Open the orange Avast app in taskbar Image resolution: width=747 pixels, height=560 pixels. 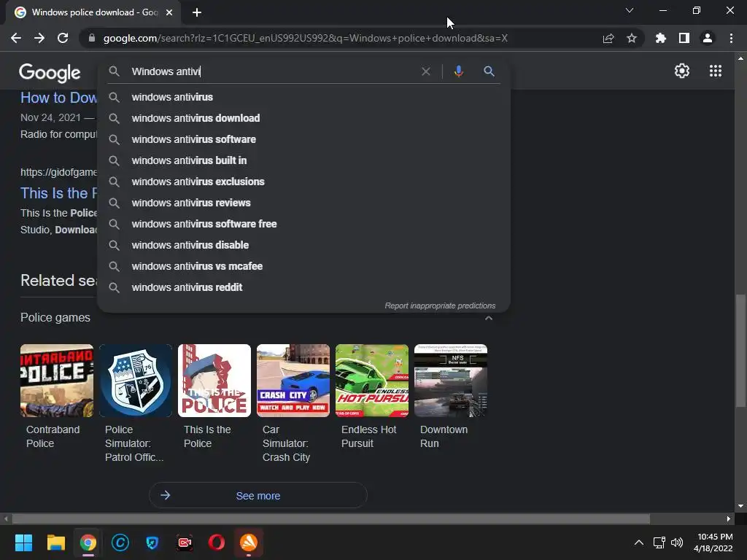249,542
